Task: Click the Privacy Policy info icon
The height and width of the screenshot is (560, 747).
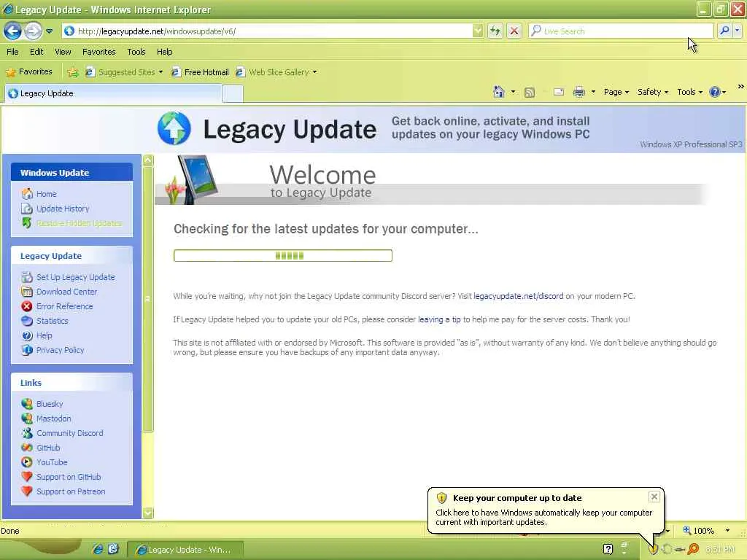Action: 27,350
